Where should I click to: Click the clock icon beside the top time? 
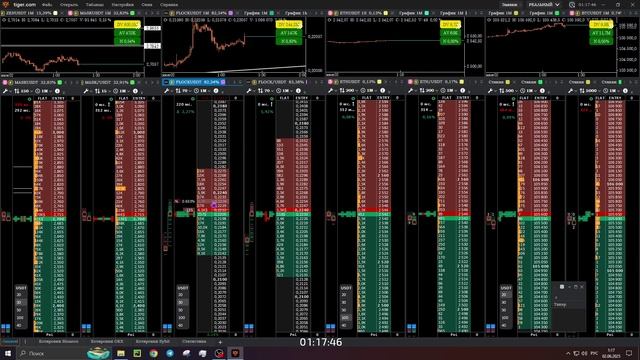(572, 5)
